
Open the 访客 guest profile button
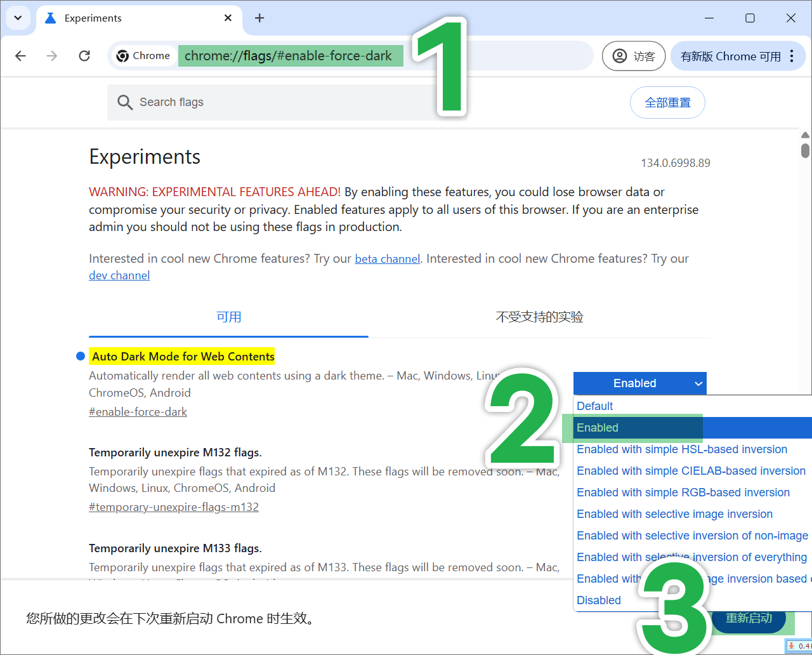(633, 56)
